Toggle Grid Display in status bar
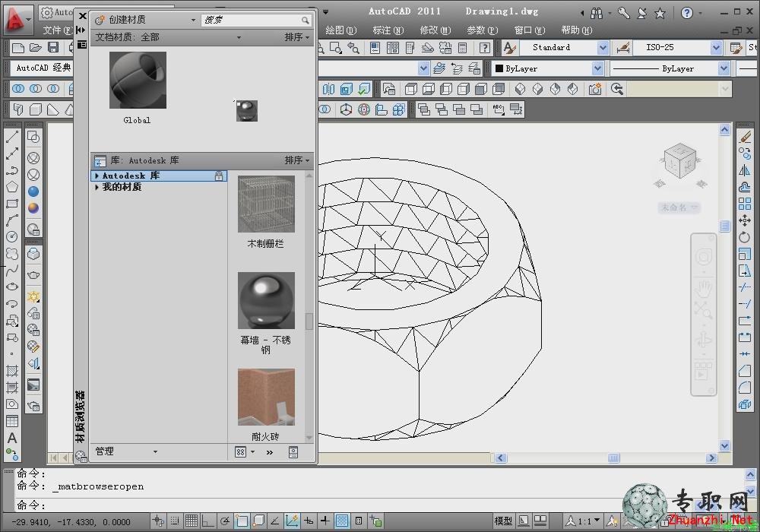 pos(192,521)
